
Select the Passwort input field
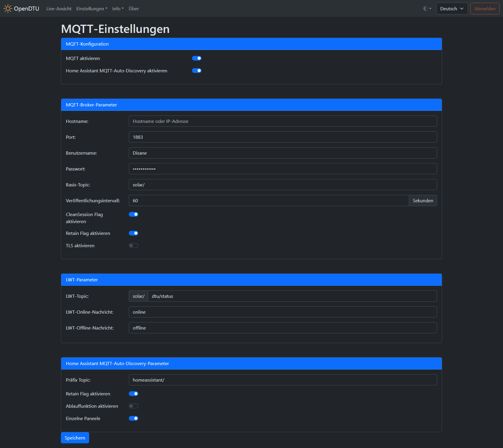click(x=282, y=169)
